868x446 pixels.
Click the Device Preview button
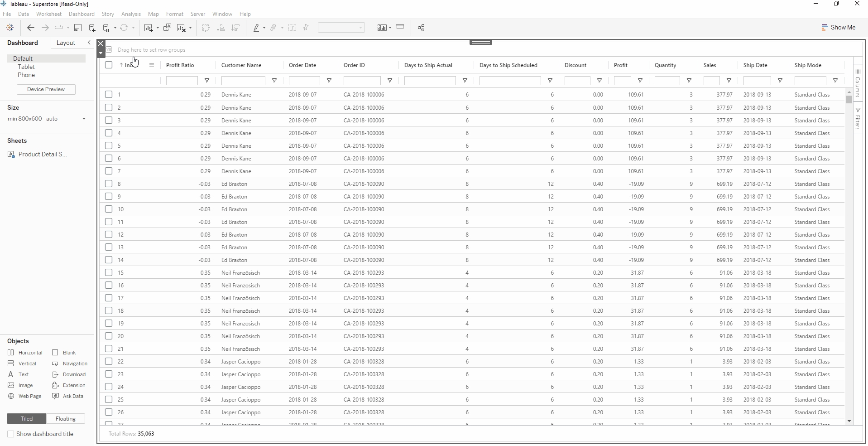coord(46,89)
